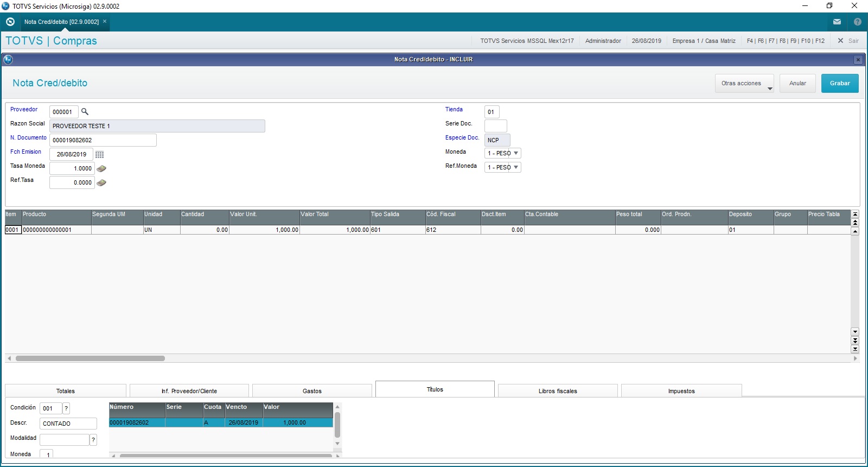Open the Otras acciones dropdown
Viewport: 868px width, 467px height.
(744, 84)
